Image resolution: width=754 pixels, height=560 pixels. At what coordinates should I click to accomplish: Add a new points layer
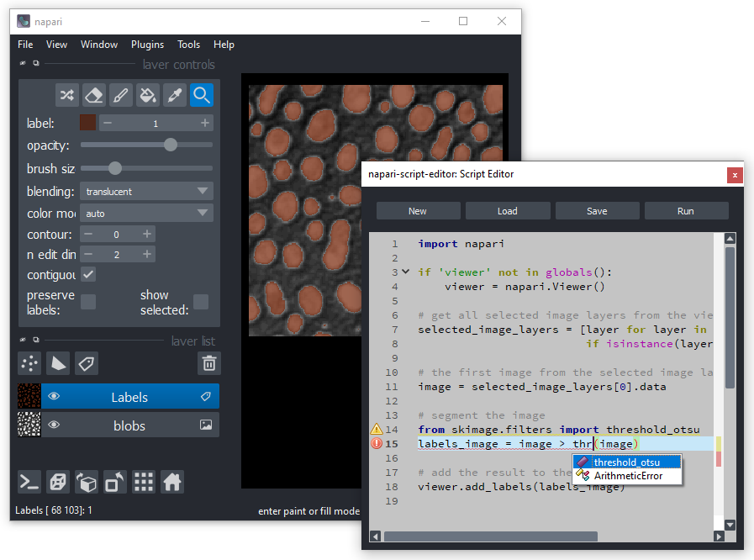pos(29,363)
